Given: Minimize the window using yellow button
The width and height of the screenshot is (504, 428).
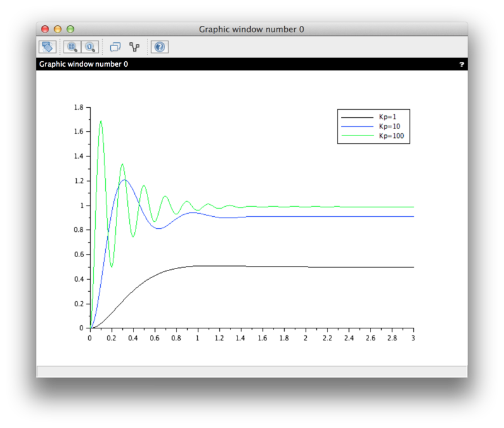Looking at the screenshot, I should pyautogui.click(x=57, y=29).
